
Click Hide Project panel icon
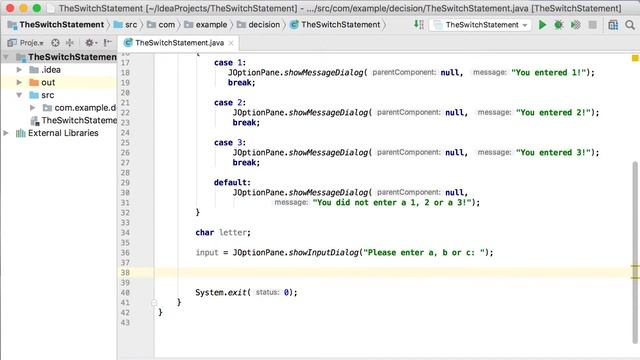pos(107,42)
